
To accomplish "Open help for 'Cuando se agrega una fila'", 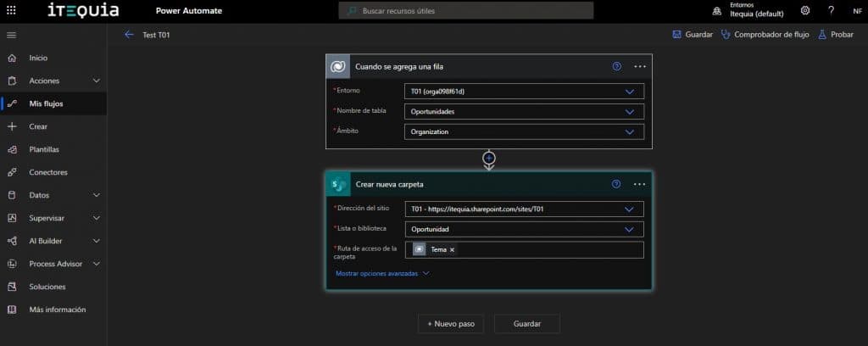I will (617, 66).
